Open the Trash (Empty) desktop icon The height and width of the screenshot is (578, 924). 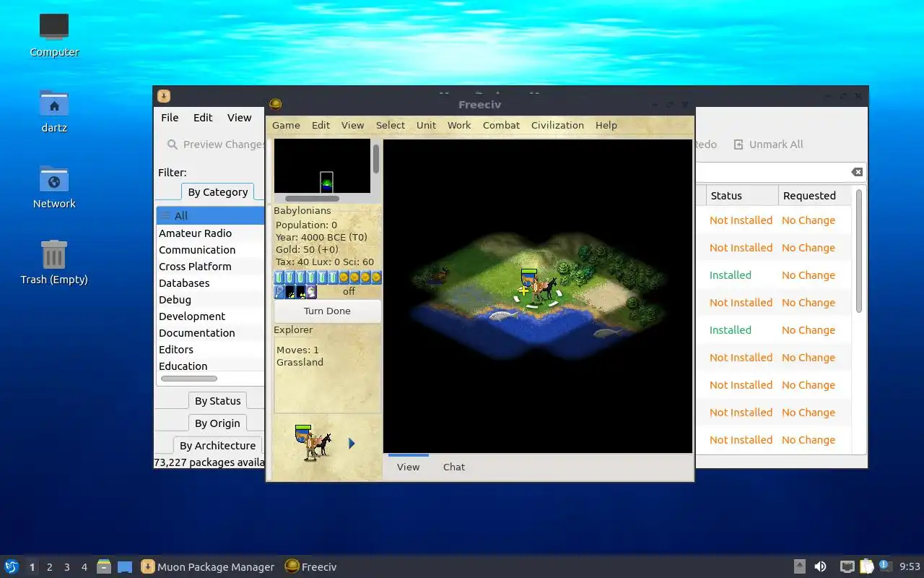coord(54,262)
